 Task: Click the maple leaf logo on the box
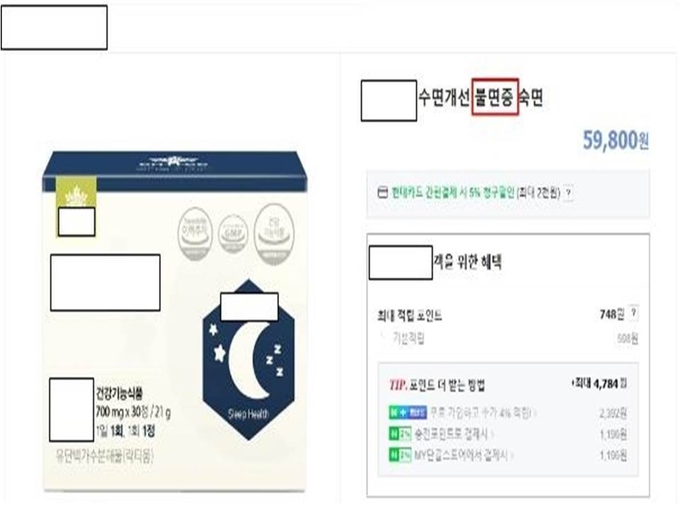pyautogui.click(x=76, y=193)
